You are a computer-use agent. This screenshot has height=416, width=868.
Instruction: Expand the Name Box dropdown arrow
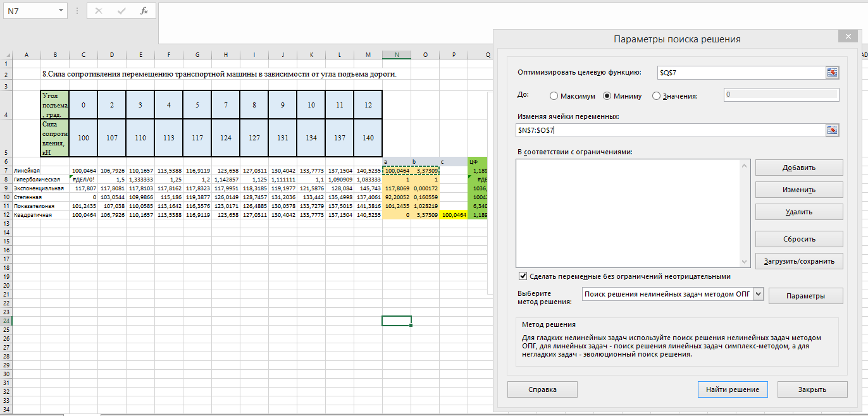point(61,11)
